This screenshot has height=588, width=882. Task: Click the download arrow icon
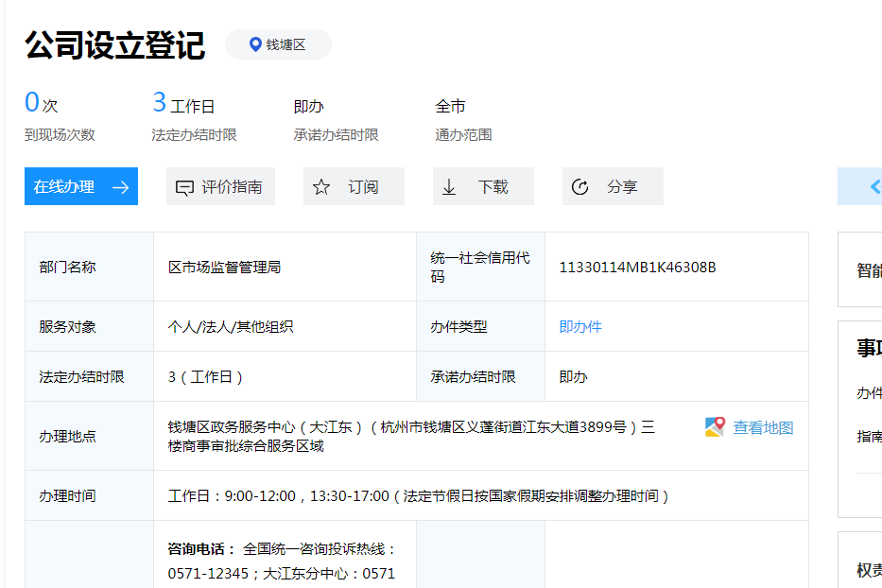point(449,187)
